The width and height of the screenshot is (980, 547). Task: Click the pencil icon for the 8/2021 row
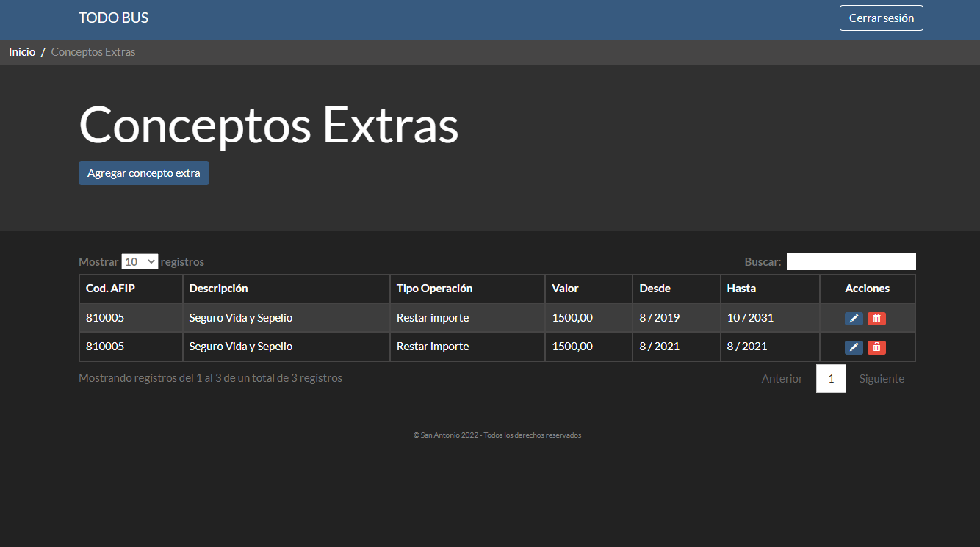click(x=853, y=347)
